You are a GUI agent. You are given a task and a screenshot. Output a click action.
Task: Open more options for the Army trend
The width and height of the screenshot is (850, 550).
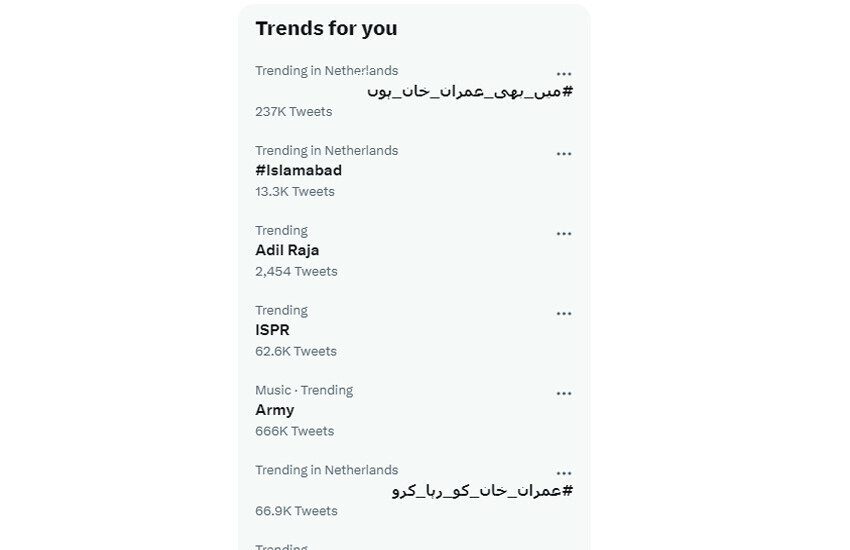pyautogui.click(x=564, y=394)
